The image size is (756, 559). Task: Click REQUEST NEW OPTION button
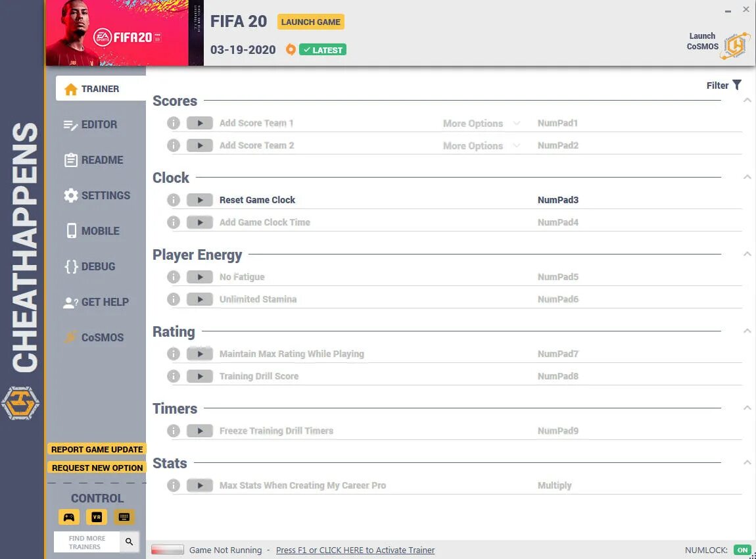pyautogui.click(x=97, y=468)
